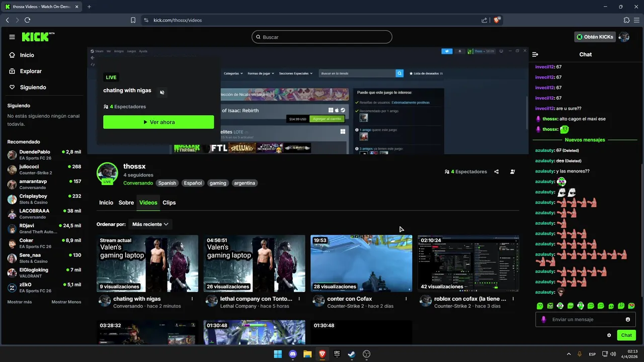Open the emoji picker in chat input
Image resolution: width=644 pixels, height=362 pixels.
[x=628, y=320]
